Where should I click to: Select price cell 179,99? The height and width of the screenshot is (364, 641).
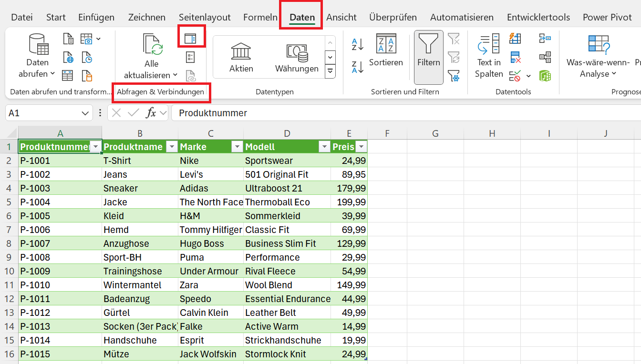[349, 188]
